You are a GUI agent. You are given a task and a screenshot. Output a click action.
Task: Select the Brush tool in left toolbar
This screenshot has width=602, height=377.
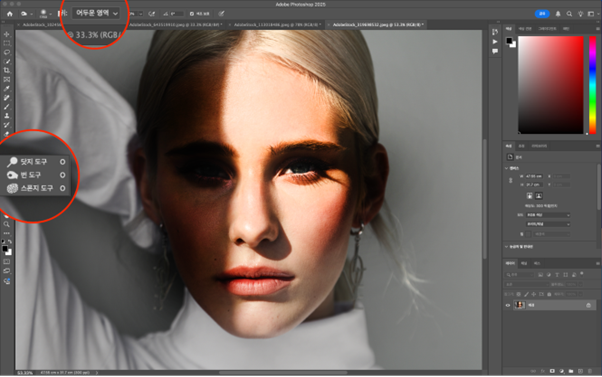(7, 107)
